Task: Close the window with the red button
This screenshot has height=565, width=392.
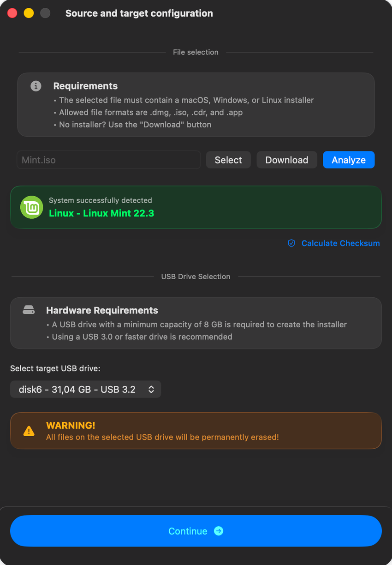Action: click(12, 13)
